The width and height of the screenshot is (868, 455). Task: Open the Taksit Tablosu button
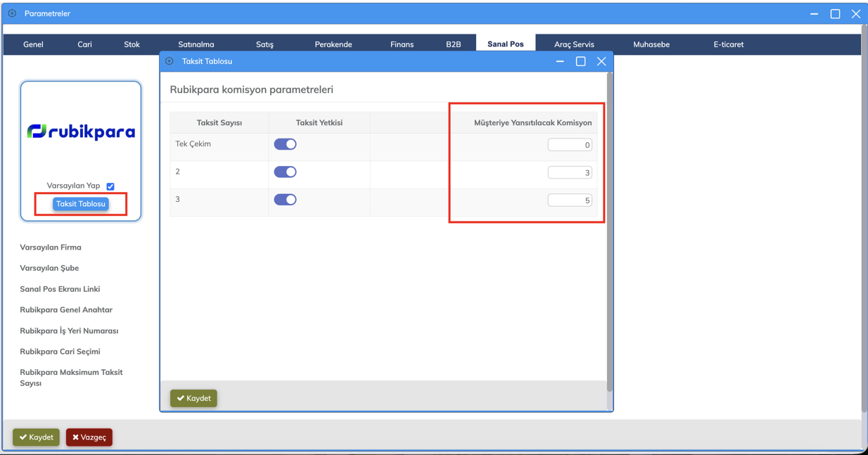pyautogui.click(x=81, y=204)
